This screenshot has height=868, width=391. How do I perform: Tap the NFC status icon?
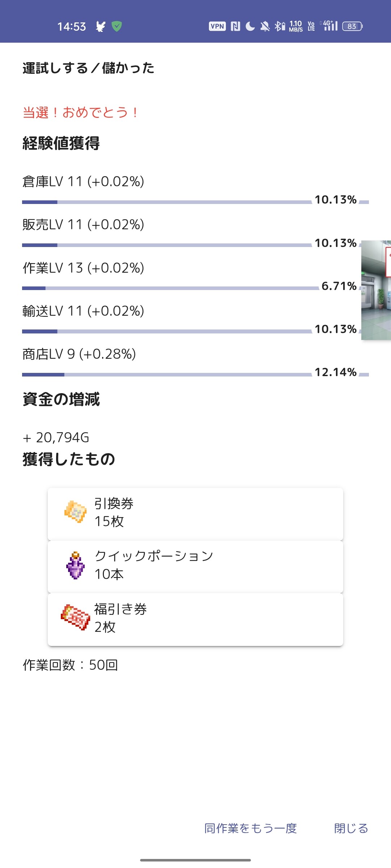(x=235, y=26)
